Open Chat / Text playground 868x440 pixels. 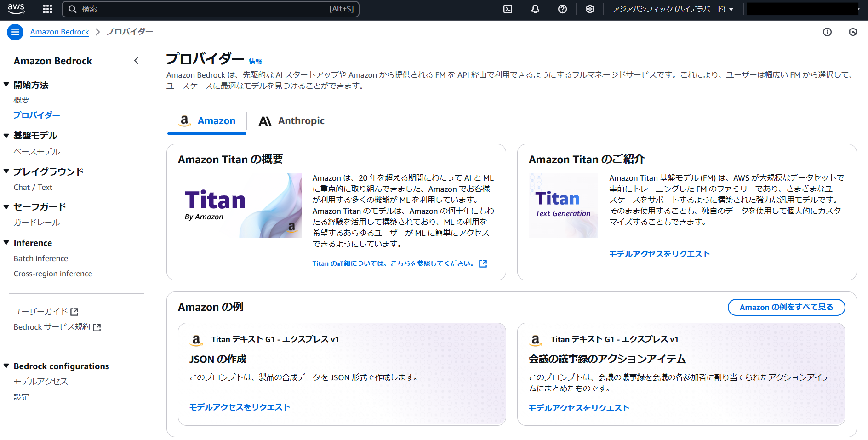pos(33,187)
